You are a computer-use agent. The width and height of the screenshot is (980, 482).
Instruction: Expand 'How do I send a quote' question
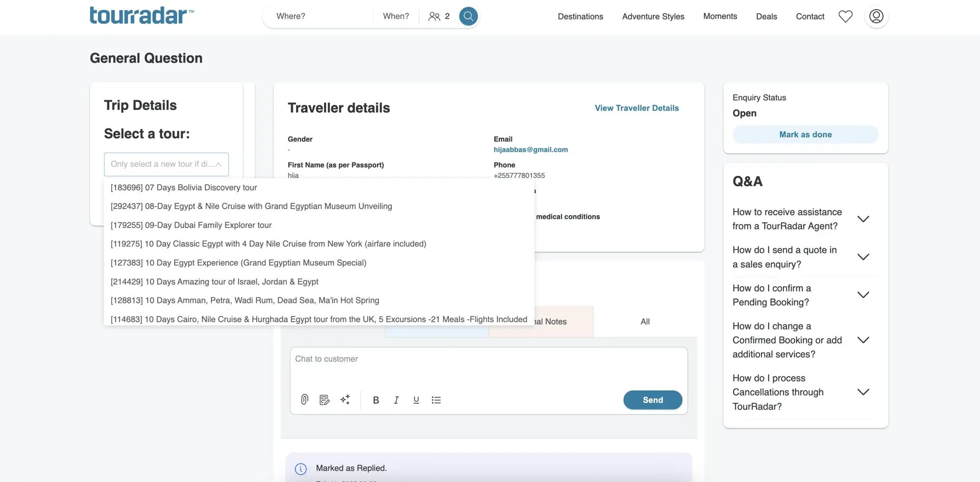click(863, 257)
